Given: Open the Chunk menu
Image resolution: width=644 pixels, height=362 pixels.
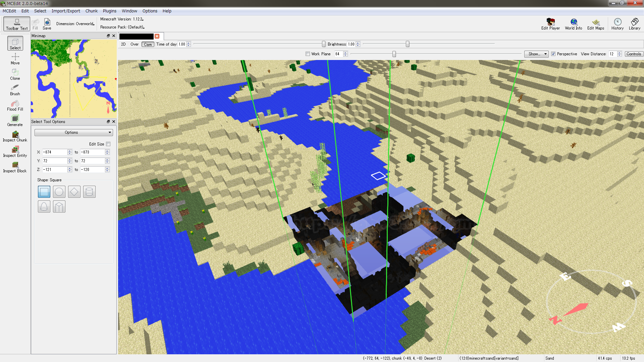Looking at the screenshot, I should [94, 11].
